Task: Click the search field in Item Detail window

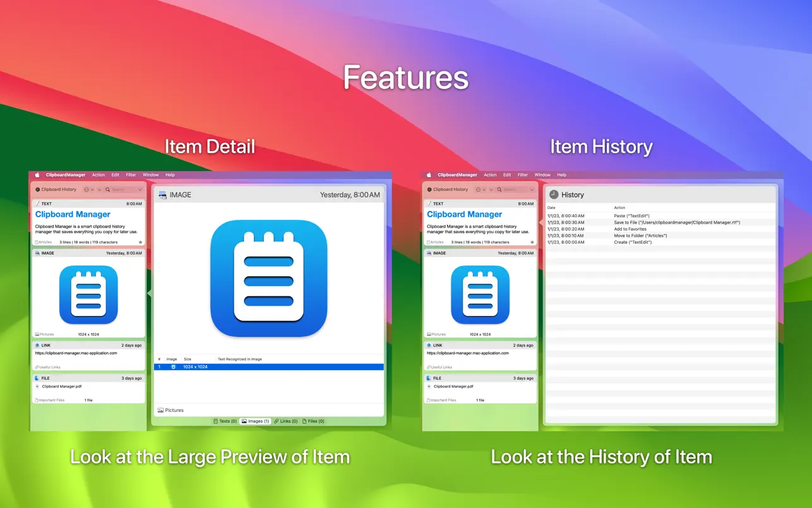Action: [x=124, y=190]
